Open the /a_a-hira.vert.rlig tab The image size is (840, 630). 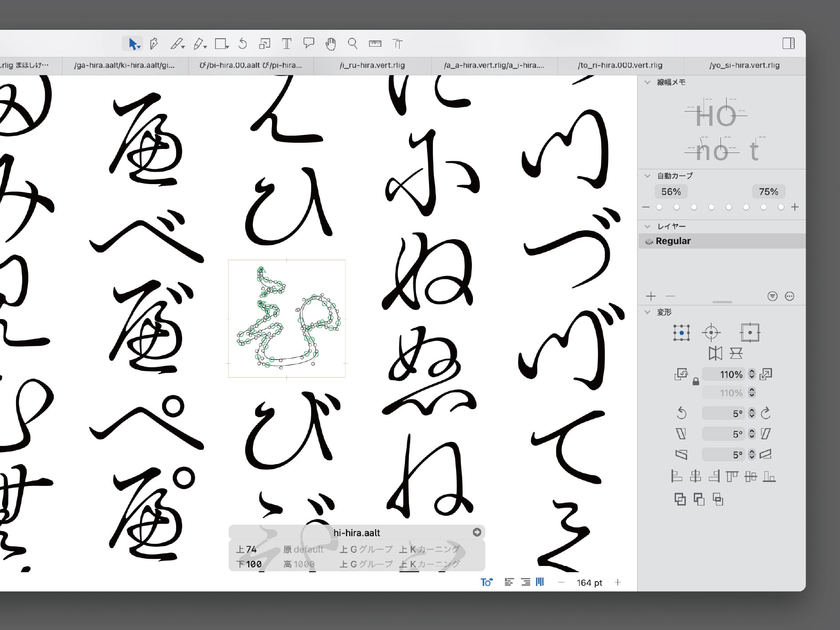494,65
